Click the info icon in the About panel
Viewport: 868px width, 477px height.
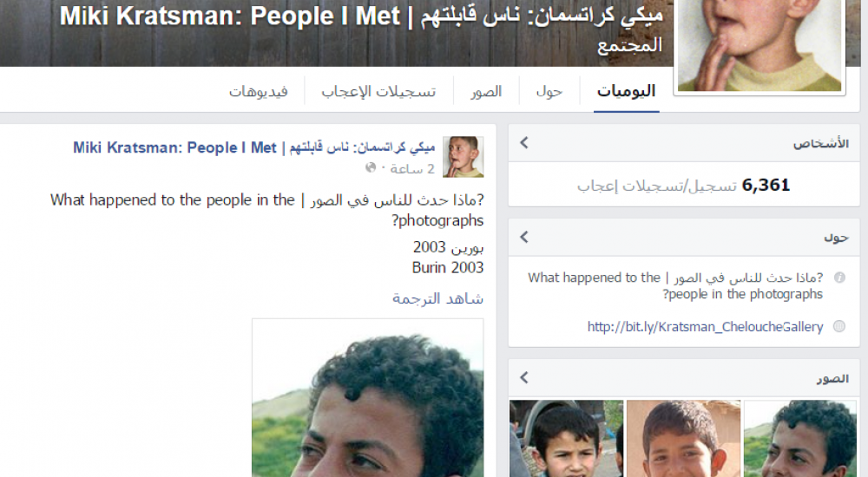pyautogui.click(x=839, y=278)
